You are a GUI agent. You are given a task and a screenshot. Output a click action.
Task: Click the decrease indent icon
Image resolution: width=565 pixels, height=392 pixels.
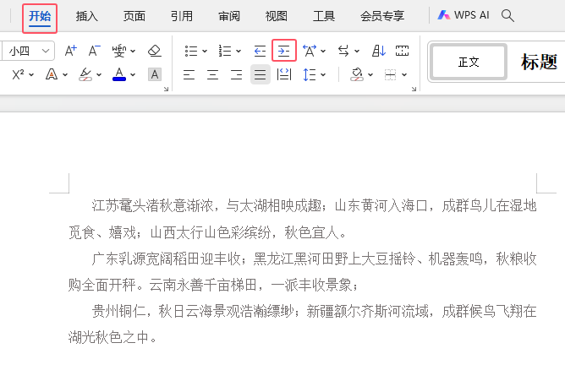tap(260, 51)
